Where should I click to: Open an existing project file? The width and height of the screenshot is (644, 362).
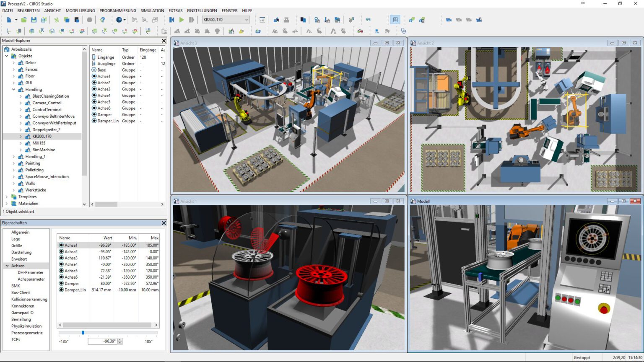[x=23, y=20]
